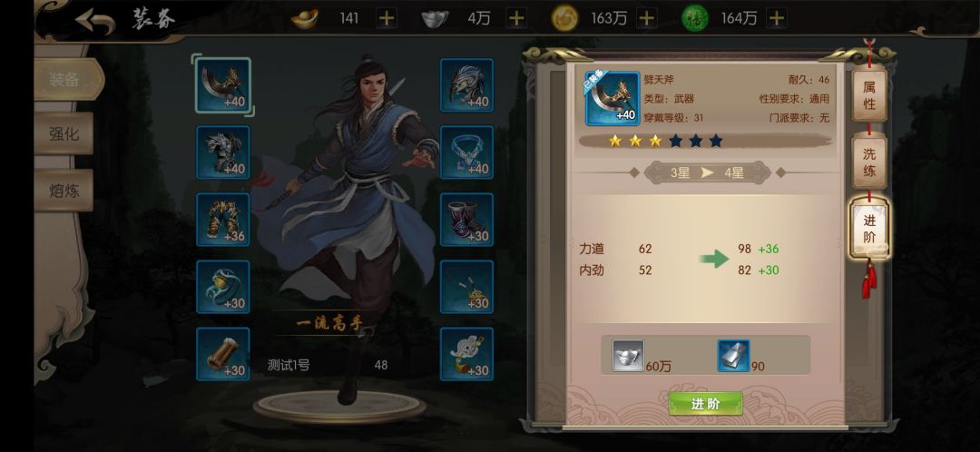
Task: Select the pendant charm slot +30
Action: coord(467,287)
